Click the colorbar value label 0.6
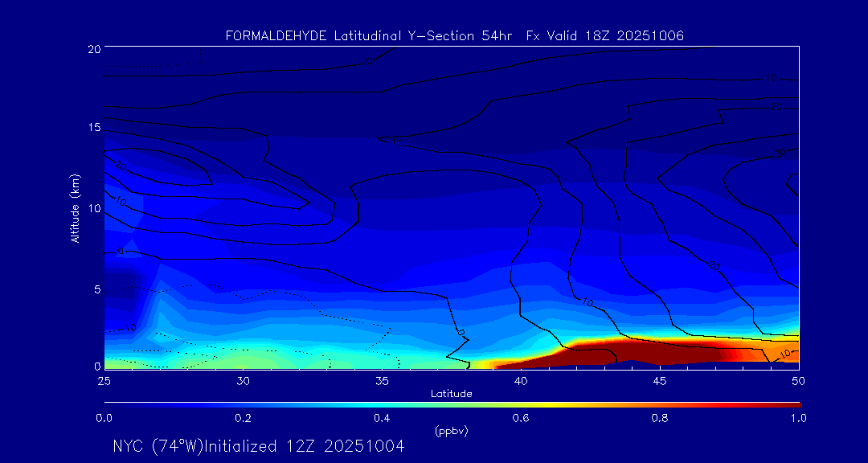Viewport: 868px width, 463px height. click(521, 418)
